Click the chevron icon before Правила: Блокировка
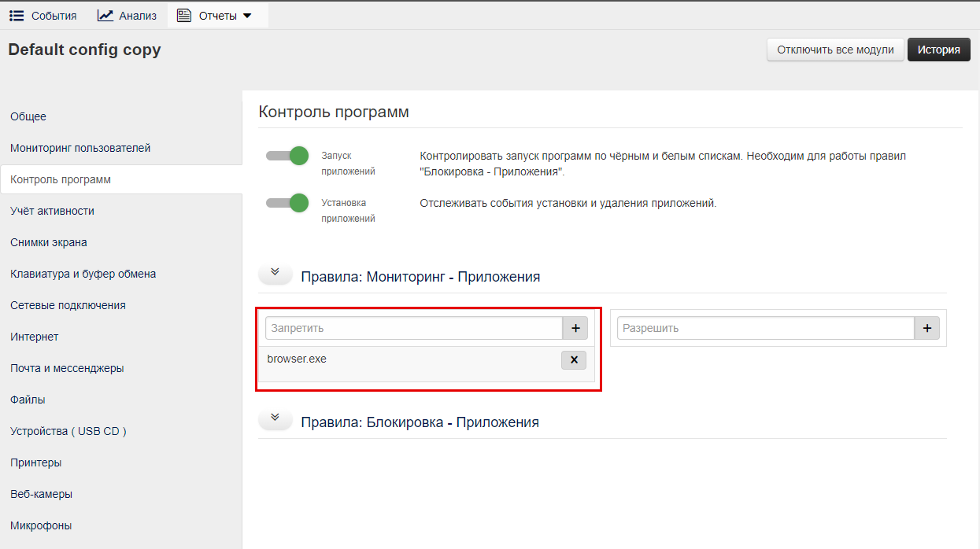The image size is (980, 549). click(x=275, y=417)
